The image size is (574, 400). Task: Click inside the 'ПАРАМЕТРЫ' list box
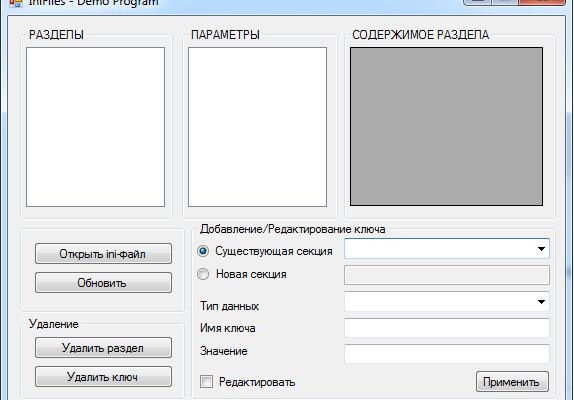pyautogui.click(x=257, y=127)
